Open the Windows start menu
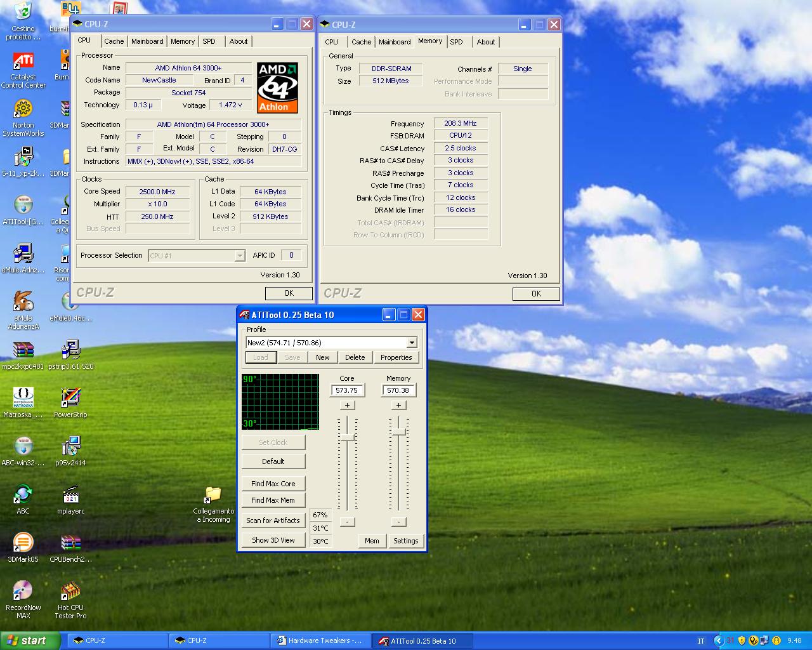812x650 pixels. tap(30, 640)
